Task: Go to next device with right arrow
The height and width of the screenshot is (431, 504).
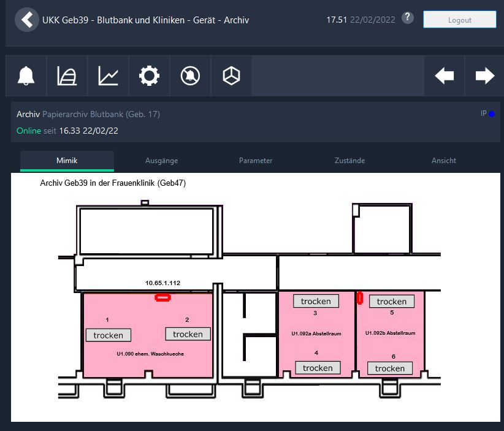Action: (484, 76)
